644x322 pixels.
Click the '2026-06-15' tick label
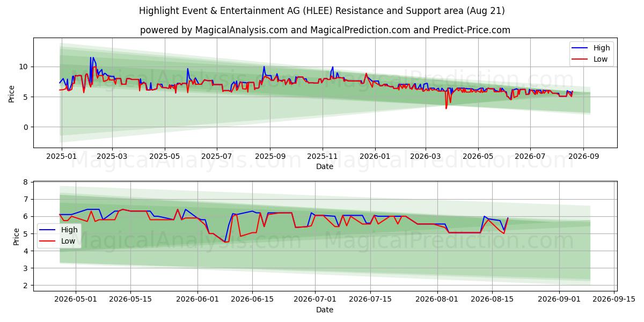point(253,299)
